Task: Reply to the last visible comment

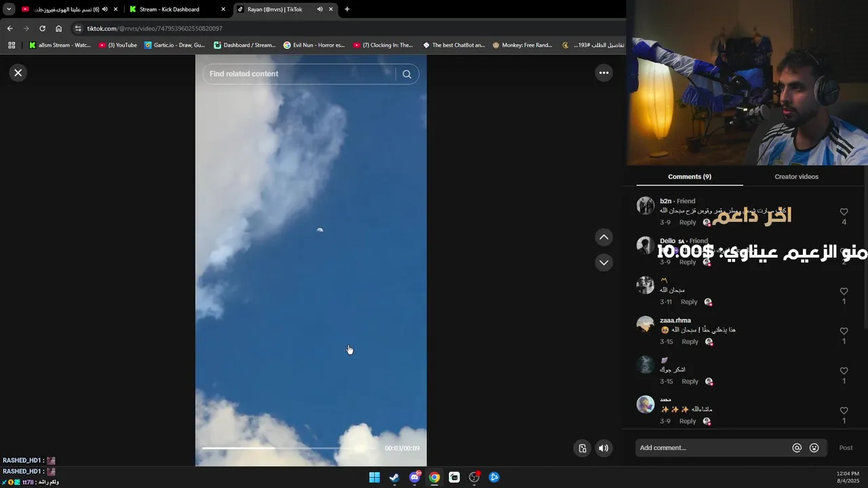Action: (688, 421)
